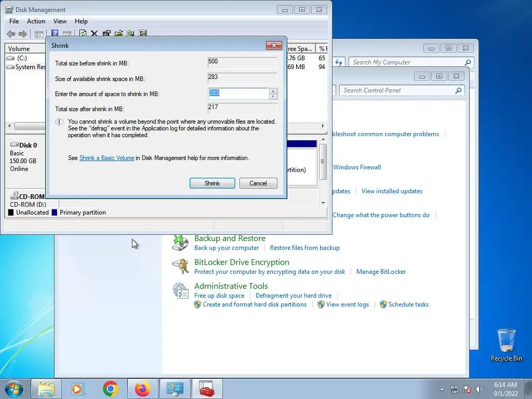Launch Windows Media Player from taskbar
Screen dimensions: 532x399
pos(78,389)
